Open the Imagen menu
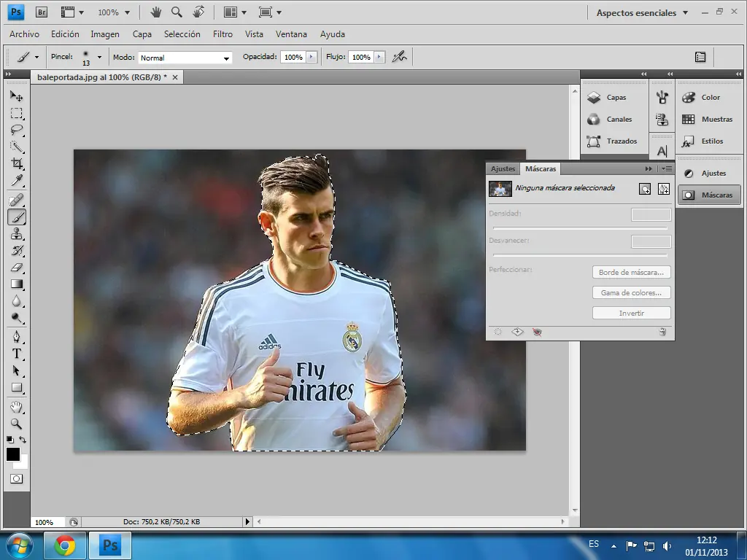 [x=105, y=34]
